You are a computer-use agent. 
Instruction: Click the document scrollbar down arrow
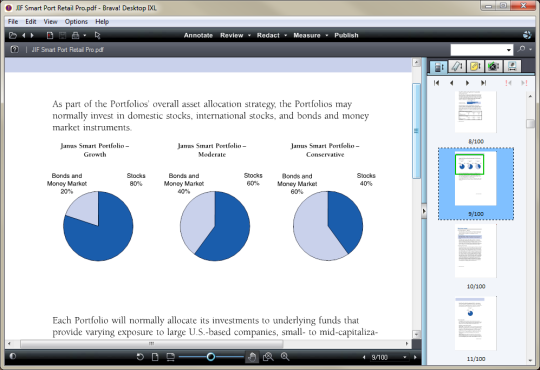pos(416,334)
